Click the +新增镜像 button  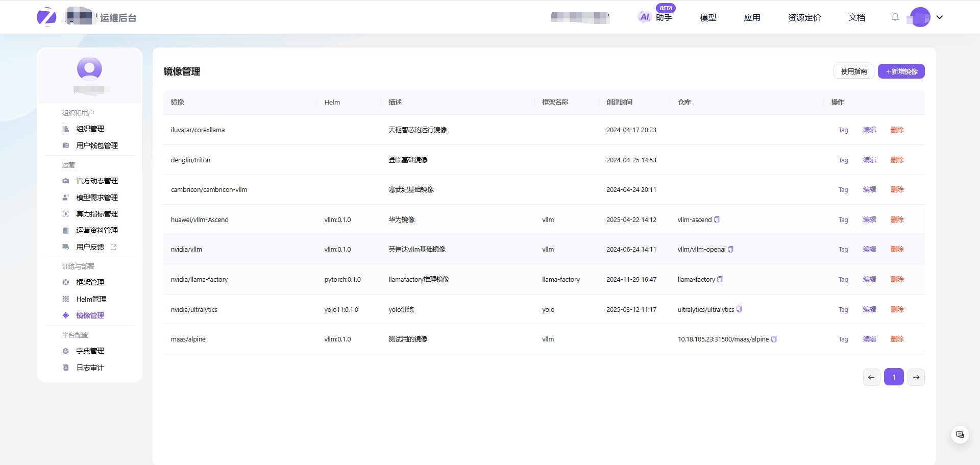click(901, 71)
